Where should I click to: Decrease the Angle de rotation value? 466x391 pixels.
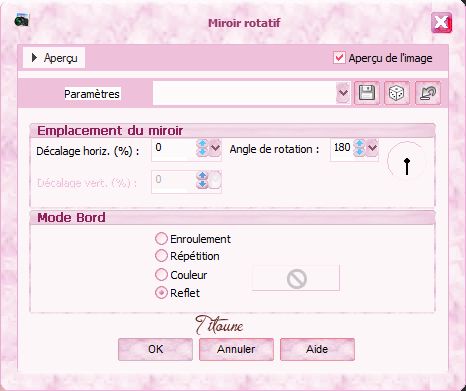[359, 151]
